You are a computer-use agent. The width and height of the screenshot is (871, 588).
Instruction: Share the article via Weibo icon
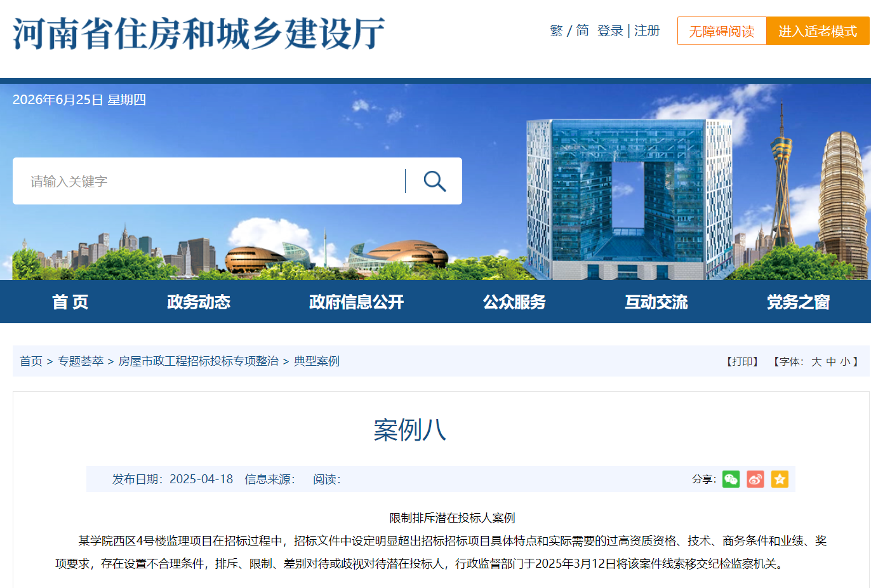(755, 479)
